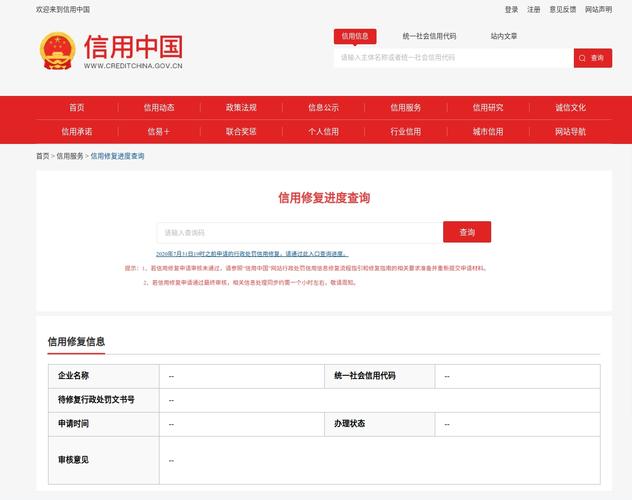Image resolution: width=632 pixels, height=500 pixels.
Task: Click the 统一社会信用代码 table label
Action: click(x=365, y=376)
